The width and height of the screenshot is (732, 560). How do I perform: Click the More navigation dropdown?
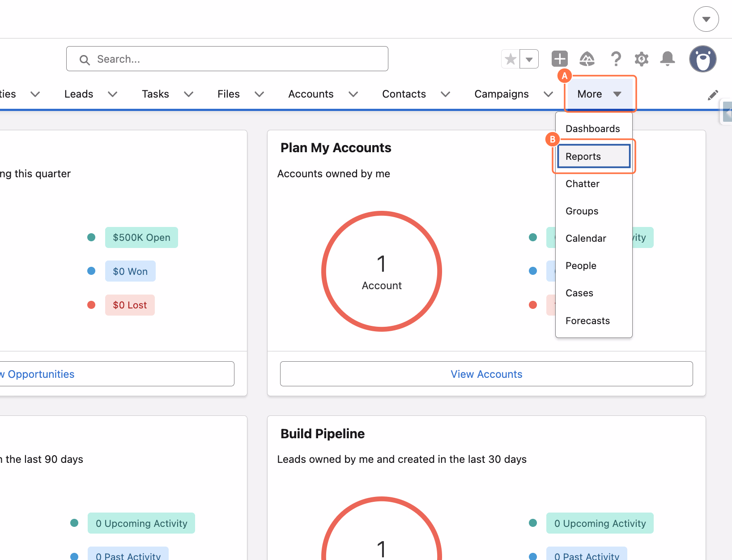pos(600,94)
